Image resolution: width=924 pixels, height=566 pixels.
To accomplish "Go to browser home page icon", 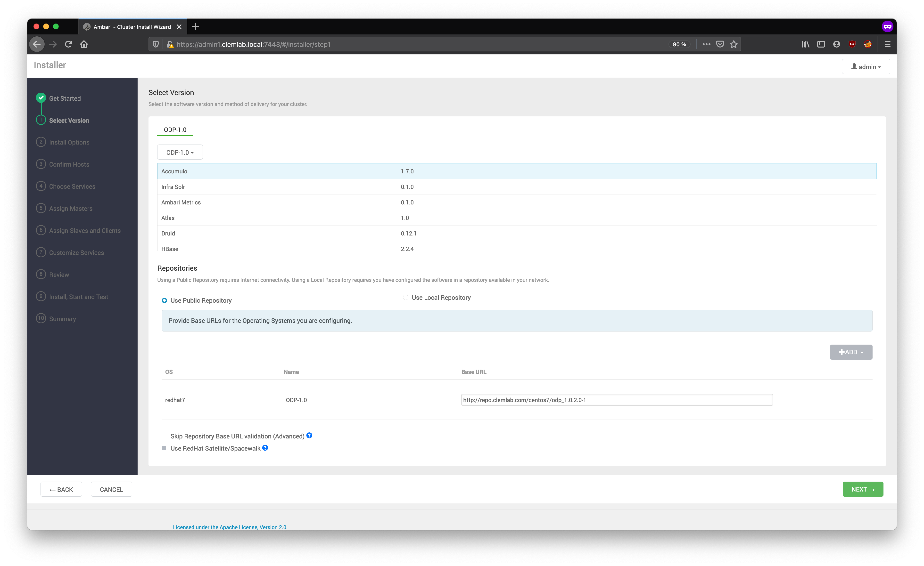I will pos(84,44).
